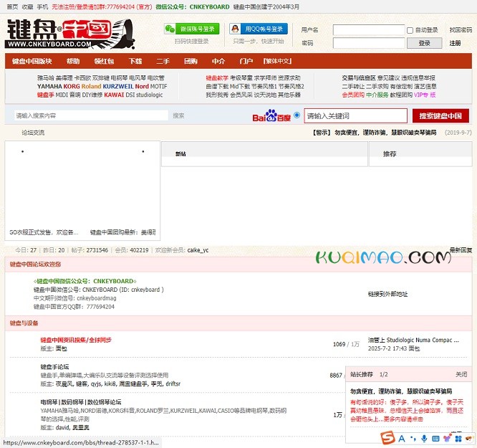Toggle the Sogou English/Chinese A mode icon

(x=402, y=439)
